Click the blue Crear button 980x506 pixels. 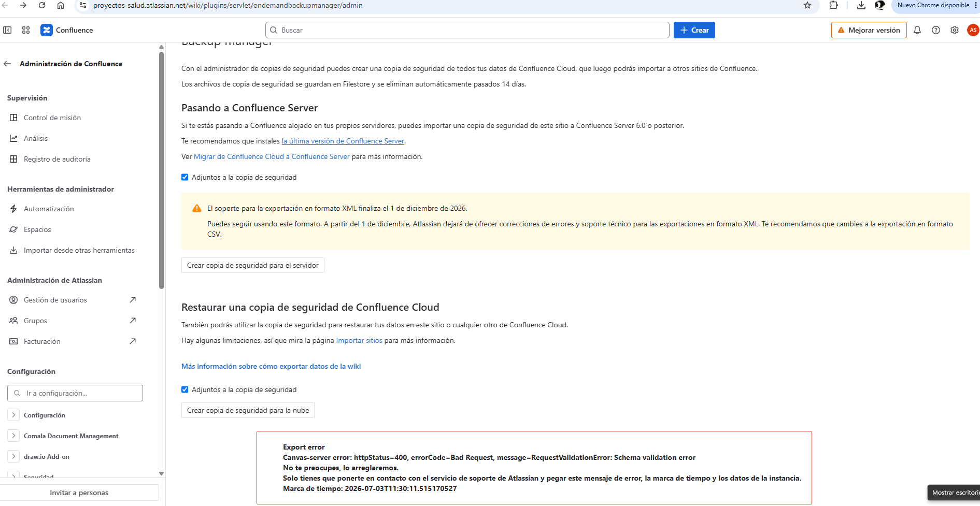coord(694,30)
